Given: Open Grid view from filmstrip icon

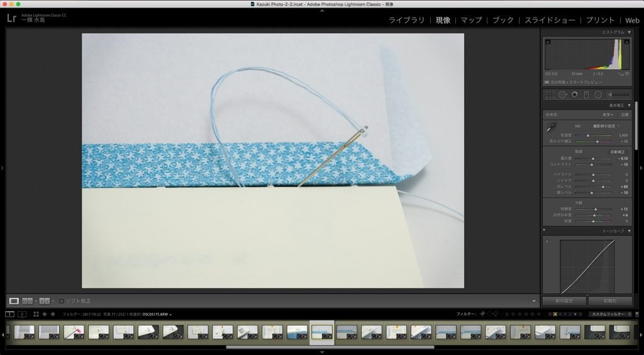Looking at the screenshot, I should tap(36, 314).
